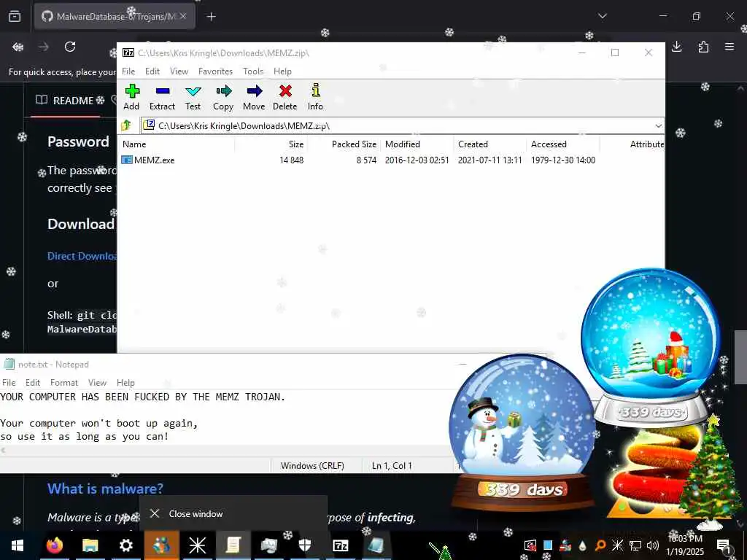This screenshot has height=560, width=747.
Task: Click the Firefox back arrow
Action: coord(18,47)
